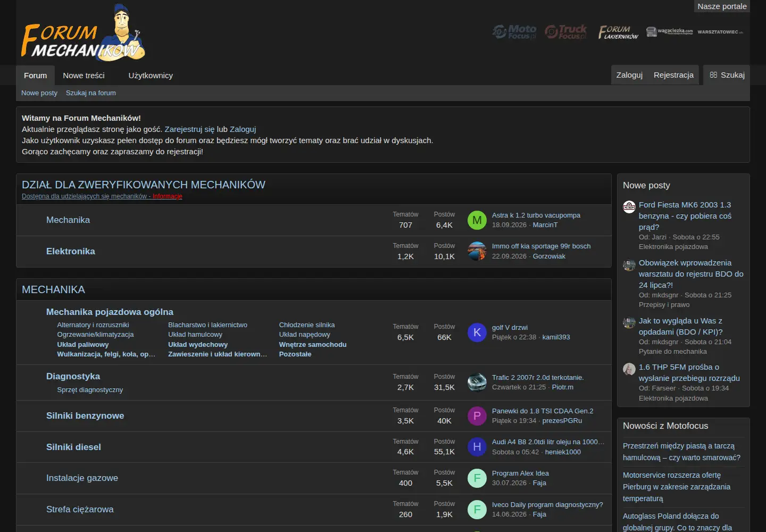Open thread Panewki do 1.8 TSI CDAA Gen.2

(543, 411)
